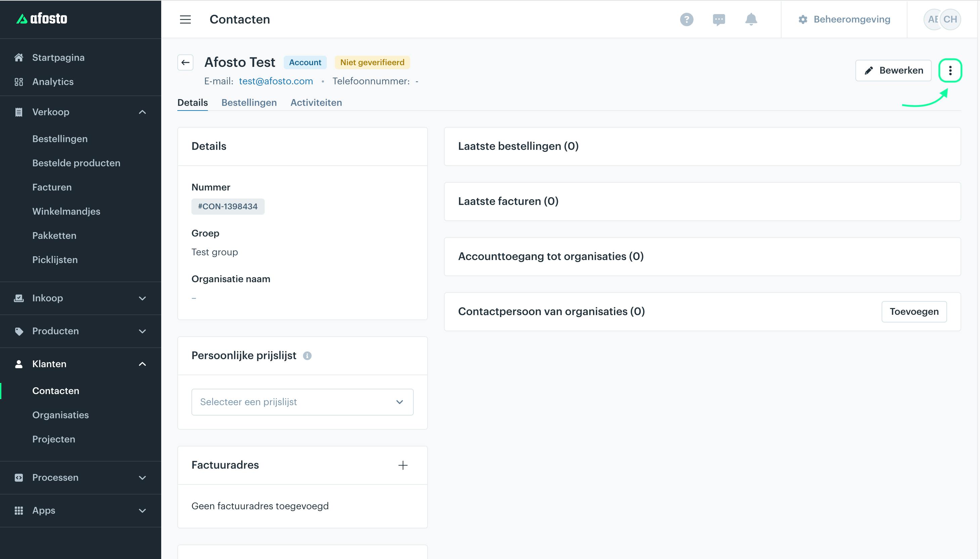
Task: Click the Niet geverifieerd badge
Action: (372, 62)
